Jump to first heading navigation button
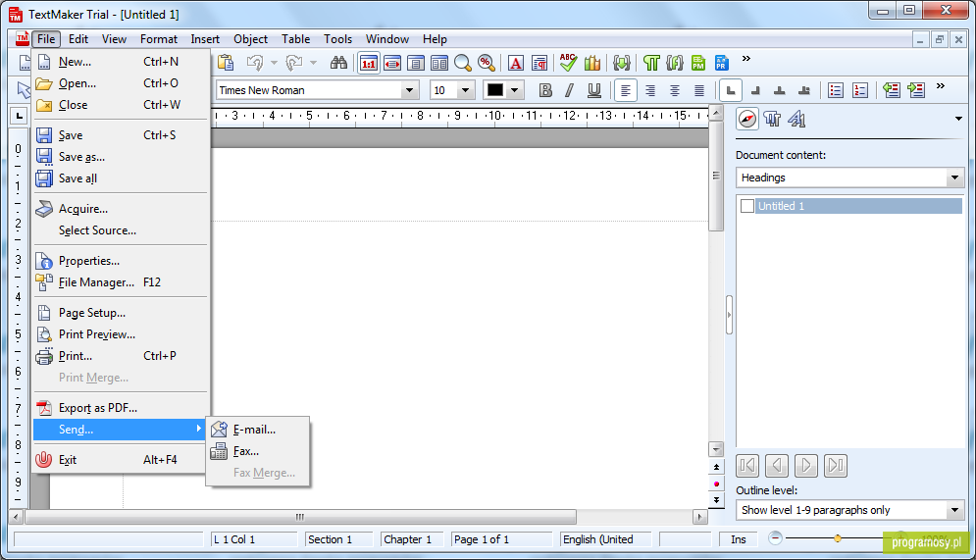The image size is (976, 560). [747, 466]
